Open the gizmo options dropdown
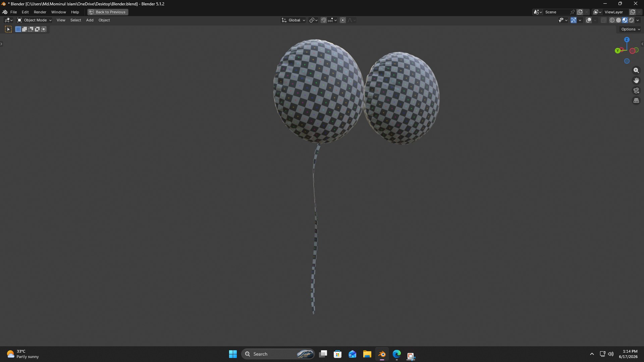 (x=580, y=20)
